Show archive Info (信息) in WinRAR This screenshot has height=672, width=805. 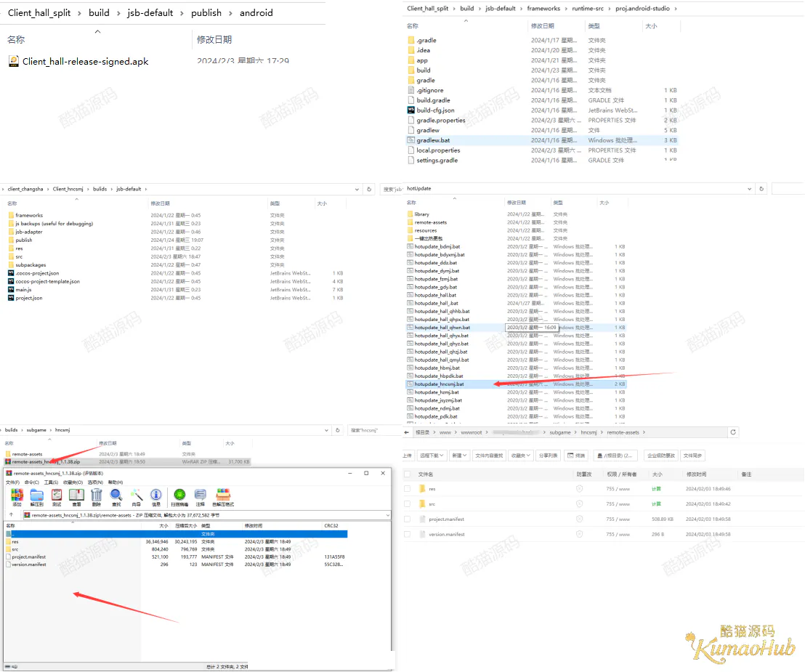coord(156,496)
